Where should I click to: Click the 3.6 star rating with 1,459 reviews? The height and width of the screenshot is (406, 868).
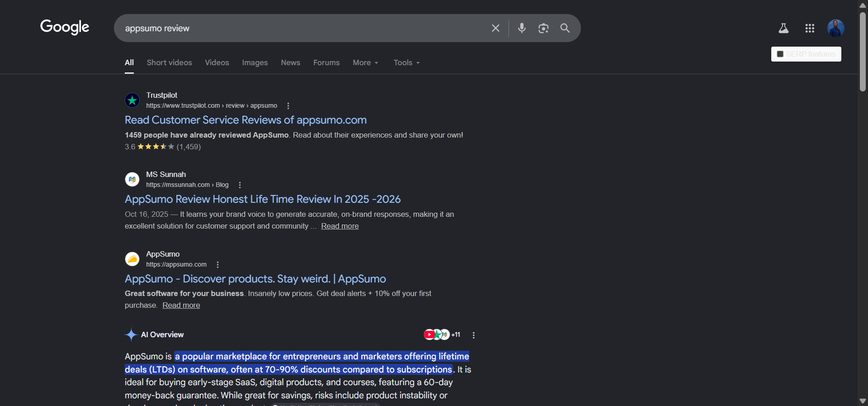(163, 147)
